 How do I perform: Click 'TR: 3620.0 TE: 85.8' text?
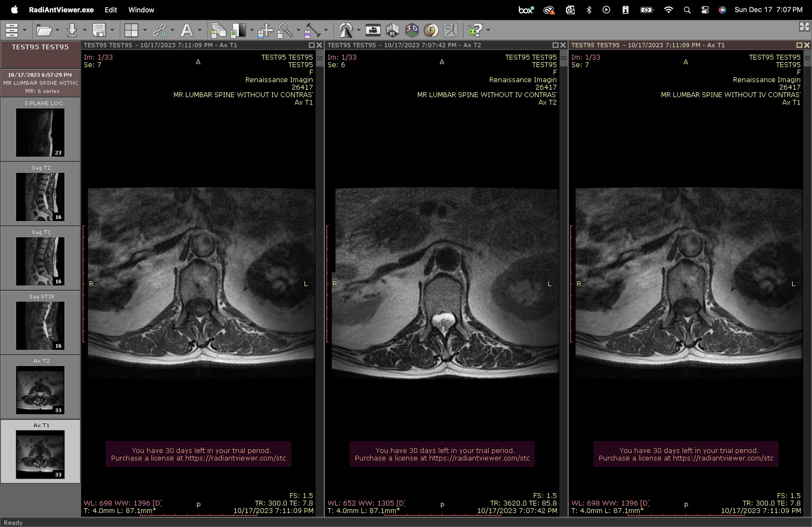click(523, 503)
